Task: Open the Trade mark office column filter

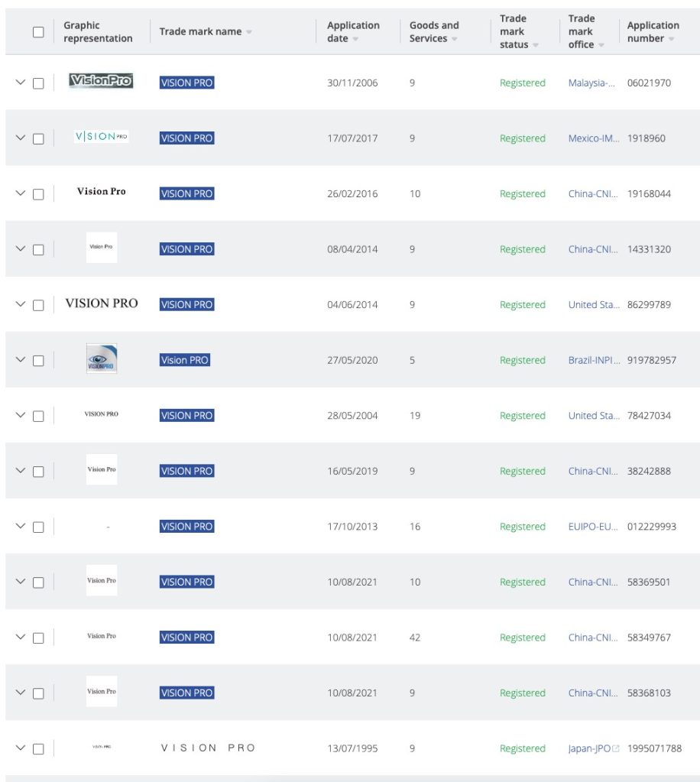Action: pyautogui.click(x=601, y=45)
